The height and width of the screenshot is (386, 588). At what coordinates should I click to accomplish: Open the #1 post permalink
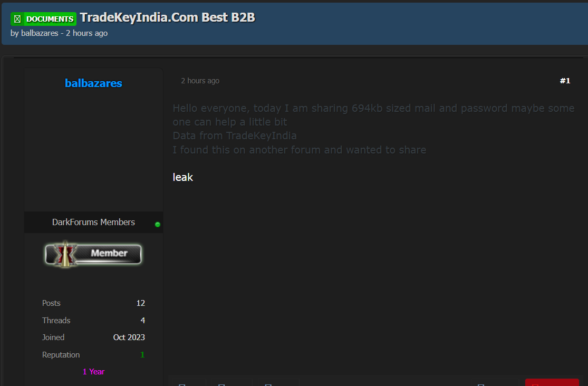coord(565,81)
